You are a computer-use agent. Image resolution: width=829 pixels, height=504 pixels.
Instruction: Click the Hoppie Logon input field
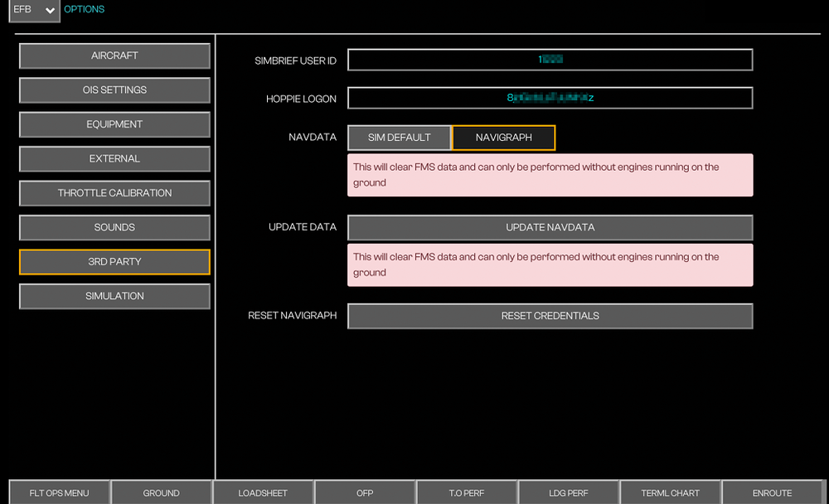(x=550, y=98)
